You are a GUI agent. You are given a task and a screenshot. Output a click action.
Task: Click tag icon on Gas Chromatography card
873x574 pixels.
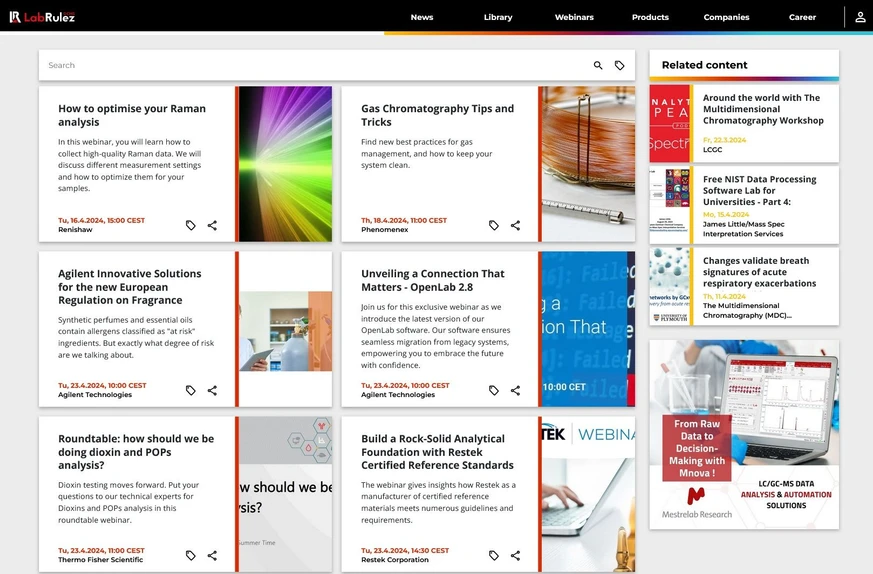(x=494, y=225)
